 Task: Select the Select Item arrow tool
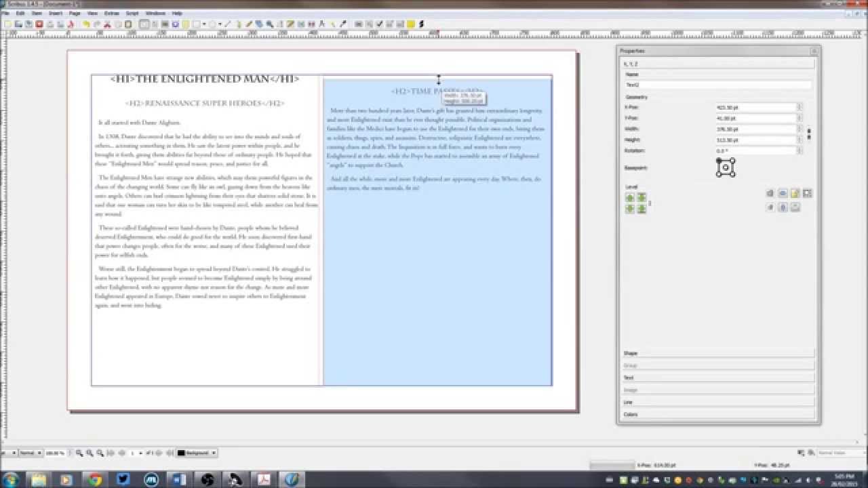[x=144, y=24]
